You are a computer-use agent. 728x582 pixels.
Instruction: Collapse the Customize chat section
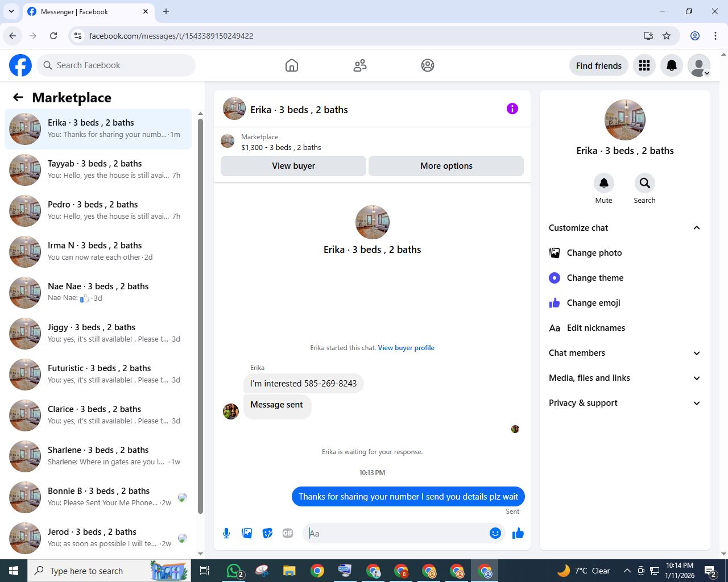624,228
